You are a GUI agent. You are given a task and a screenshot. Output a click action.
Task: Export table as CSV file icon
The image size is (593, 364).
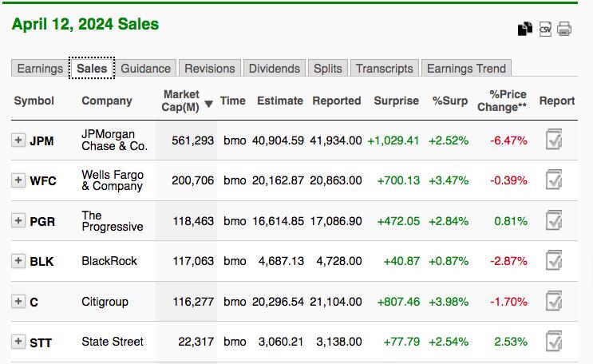[545, 29]
